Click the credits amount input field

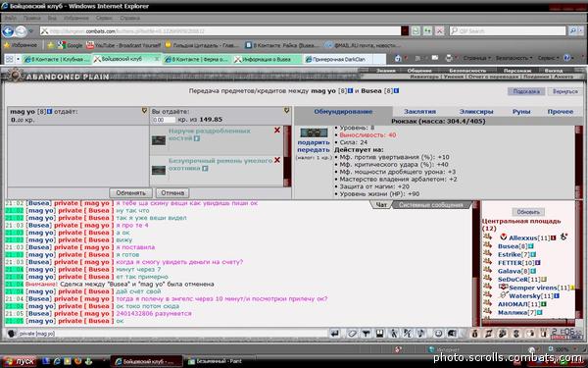[164, 120]
